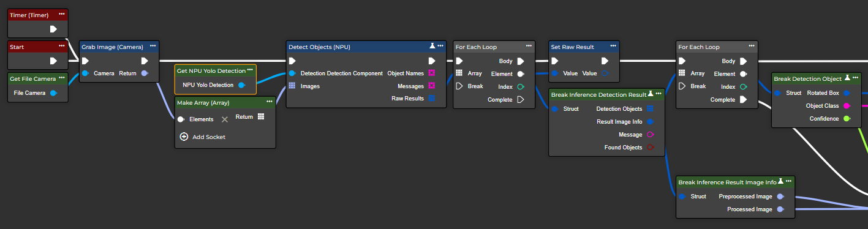Select the Make Array (Array) node title
This screenshot has height=229, width=868.
pos(203,102)
